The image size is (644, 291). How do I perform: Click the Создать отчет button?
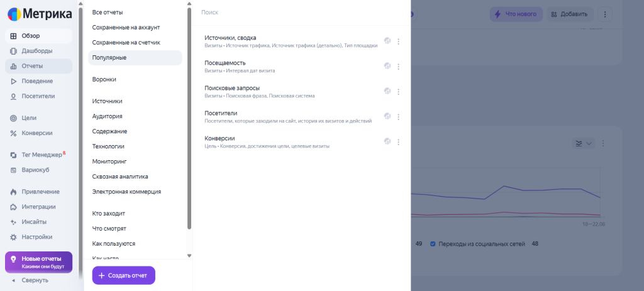tap(123, 275)
